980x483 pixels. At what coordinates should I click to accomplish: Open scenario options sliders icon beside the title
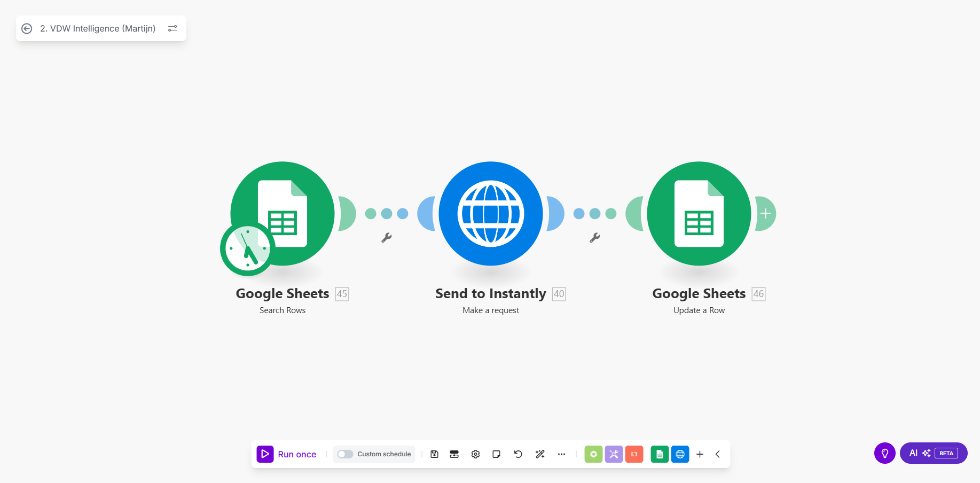173,28
